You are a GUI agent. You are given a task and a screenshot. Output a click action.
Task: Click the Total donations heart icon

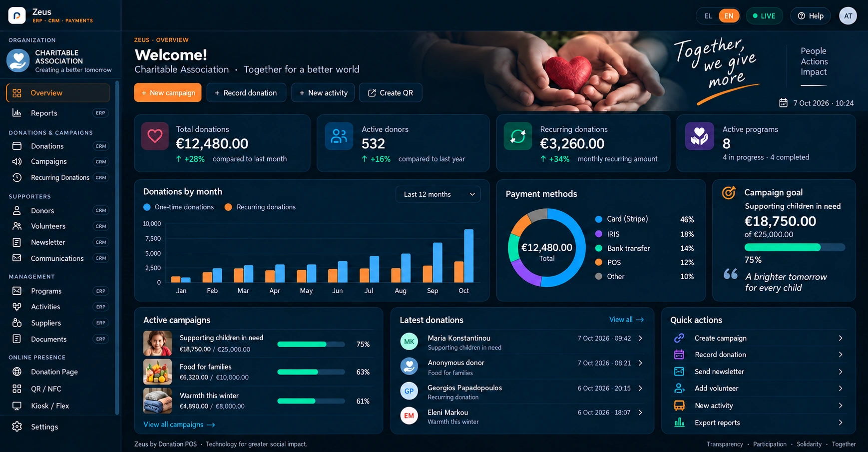coord(155,136)
